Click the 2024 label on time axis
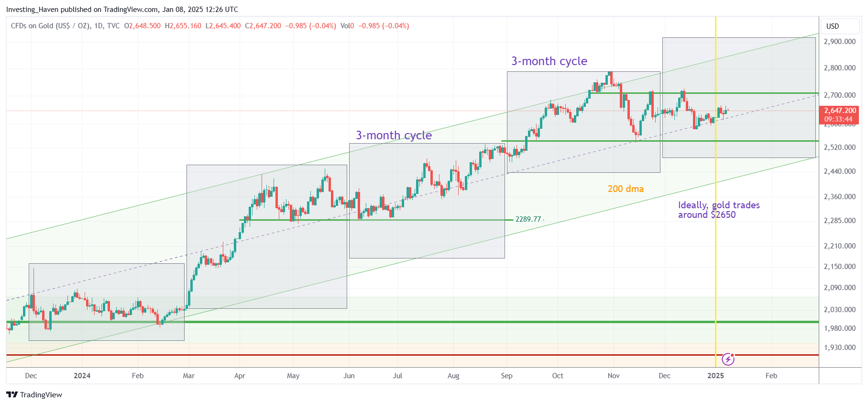The height and width of the screenshot is (405, 868). click(82, 376)
